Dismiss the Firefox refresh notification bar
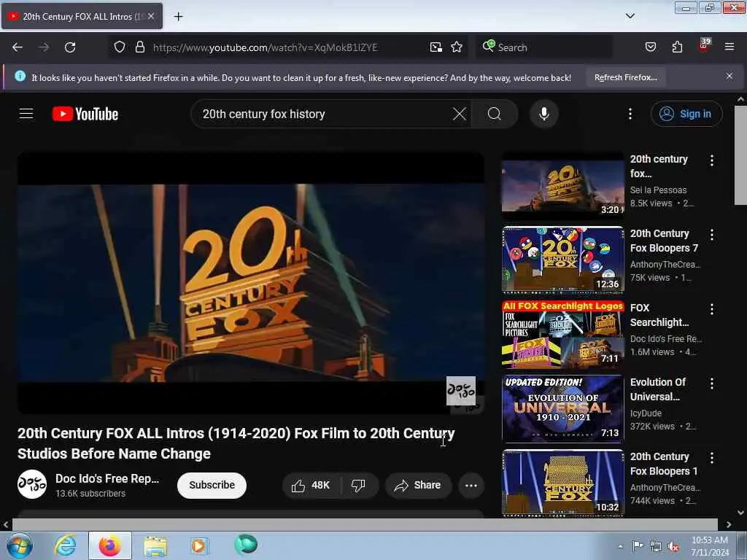This screenshot has width=747, height=560. point(729,76)
